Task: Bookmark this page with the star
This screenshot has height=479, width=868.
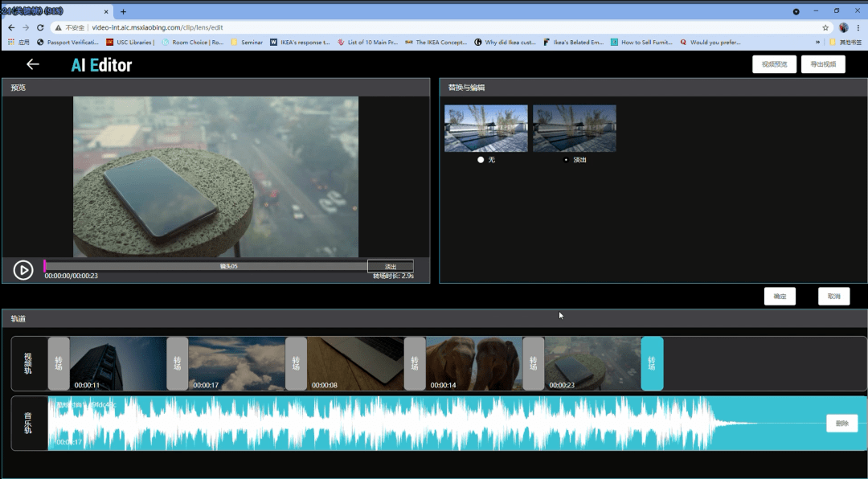Action: tap(825, 27)
